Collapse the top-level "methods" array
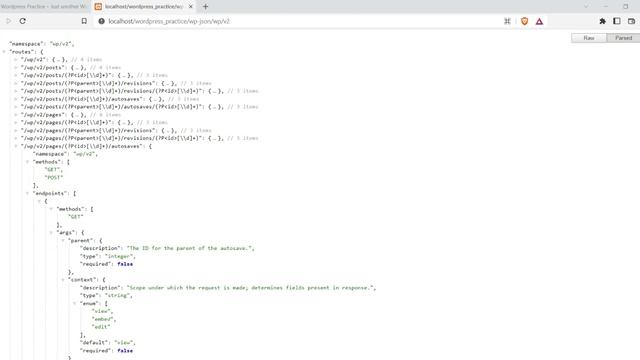Screen dimensions: 640x360 pyautogui.click(x=28, y=162)
